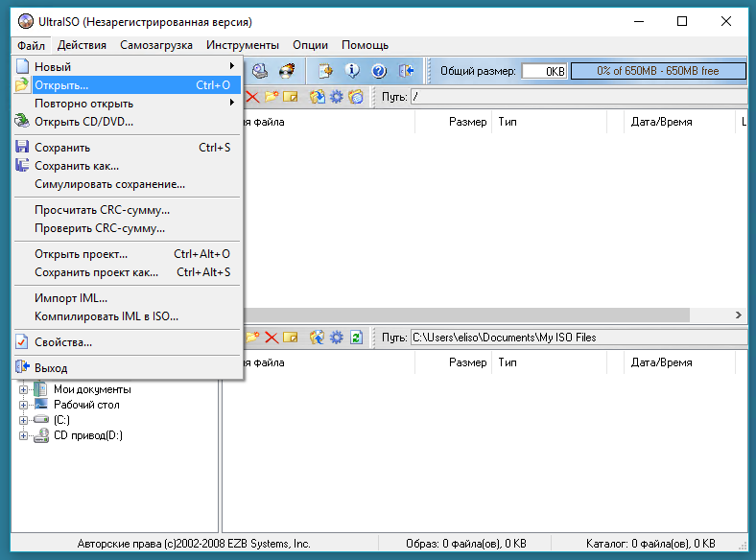Close the Файл menu via menu bar
The image size is (756, 560).
(32, 45)
